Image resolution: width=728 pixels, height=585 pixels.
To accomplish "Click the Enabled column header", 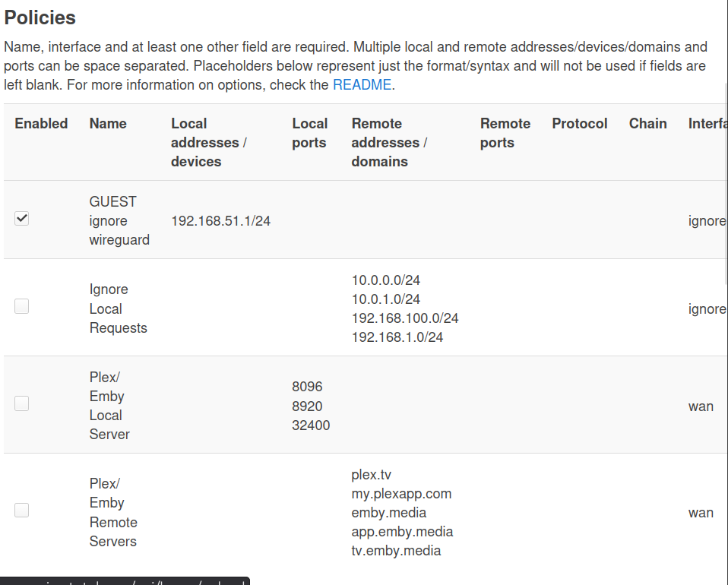I will (x=41, y=124).
